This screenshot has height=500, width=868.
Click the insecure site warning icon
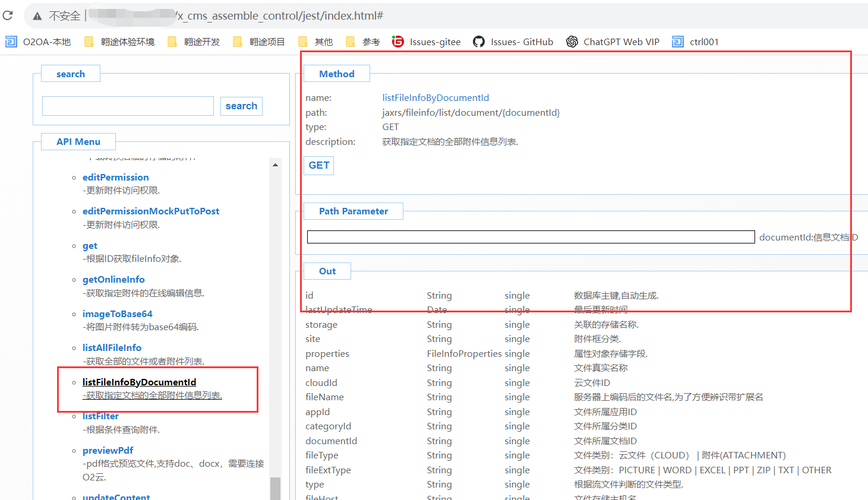point(37,16)
